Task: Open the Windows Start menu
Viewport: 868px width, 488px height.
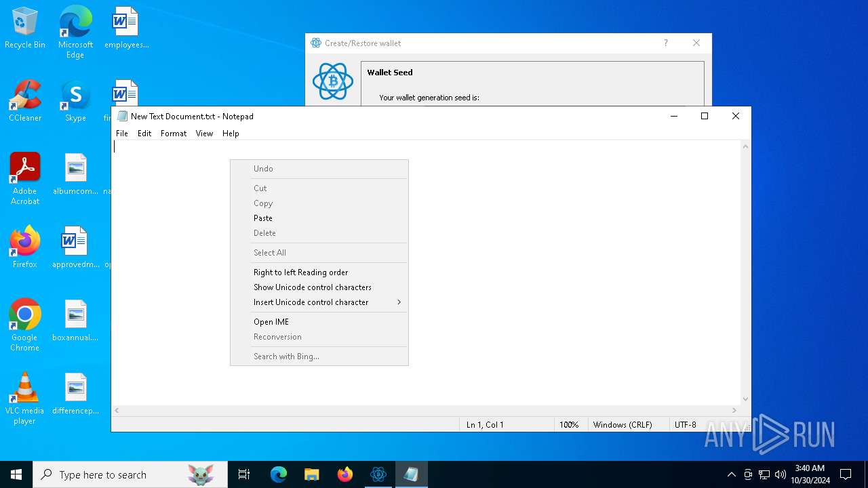Action: click(x=16, y=474)
